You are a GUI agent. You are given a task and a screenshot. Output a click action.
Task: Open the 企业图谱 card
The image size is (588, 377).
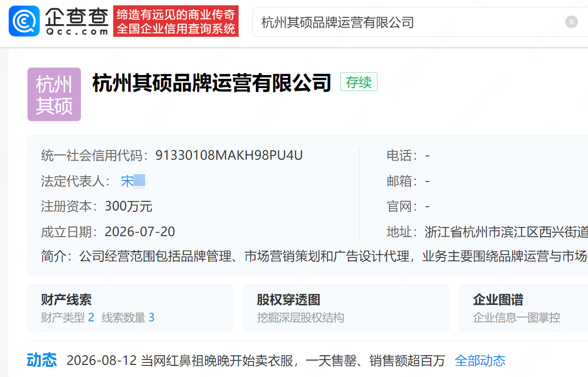523,308
